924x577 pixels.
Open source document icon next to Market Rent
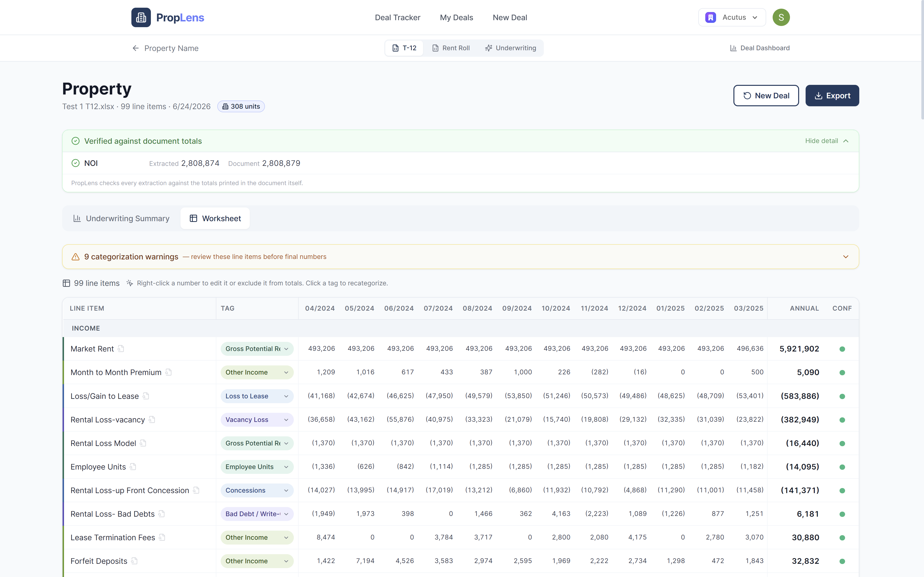(121, 348)
